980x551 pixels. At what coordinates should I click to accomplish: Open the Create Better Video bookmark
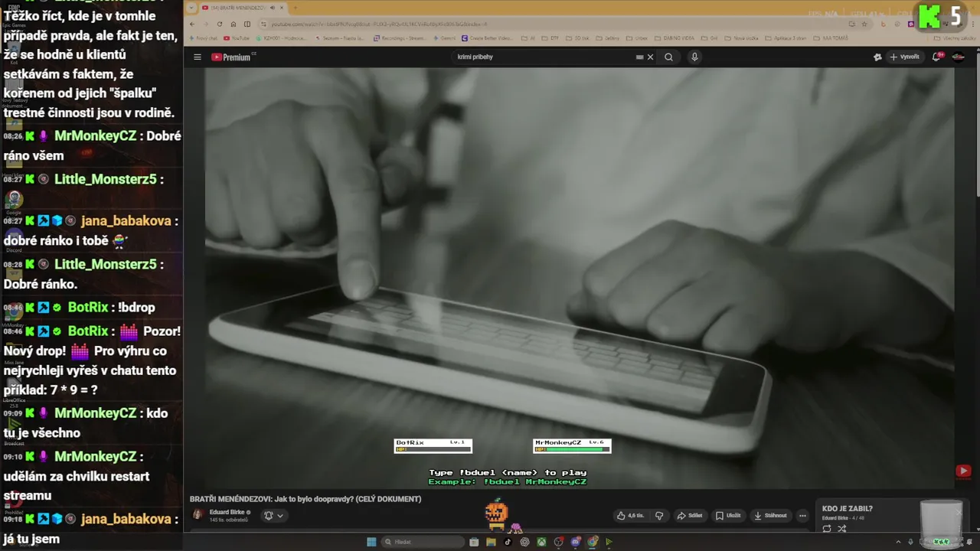(487, 38)
